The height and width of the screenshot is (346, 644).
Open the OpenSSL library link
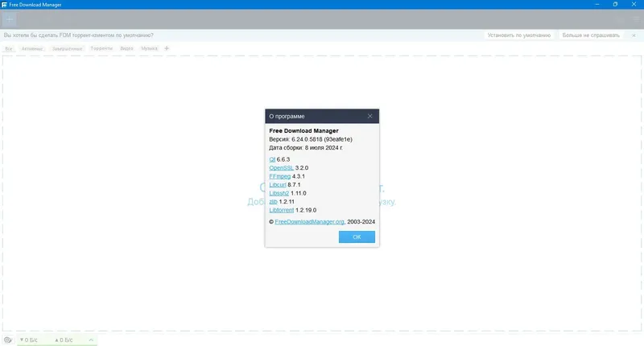click(281, 168)
